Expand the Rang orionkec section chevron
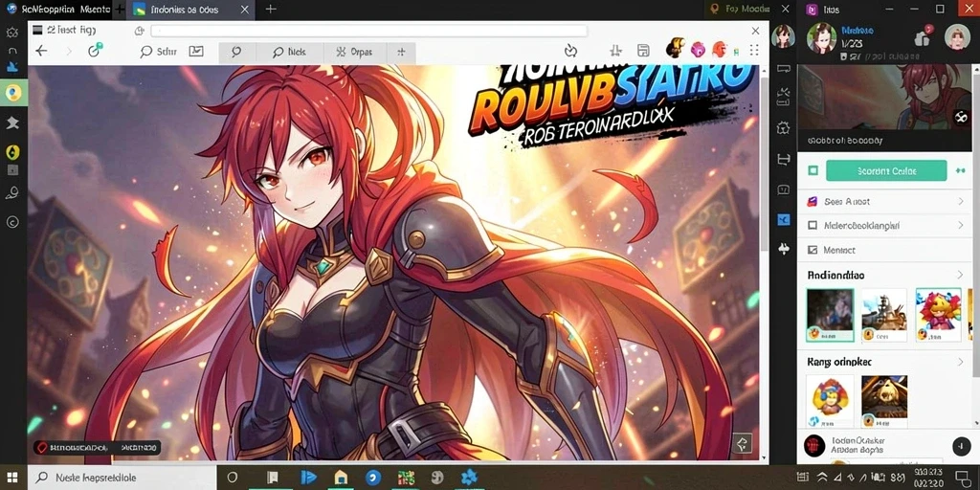The height and width of the screenshot is (490, 980). tap(960, 362)
